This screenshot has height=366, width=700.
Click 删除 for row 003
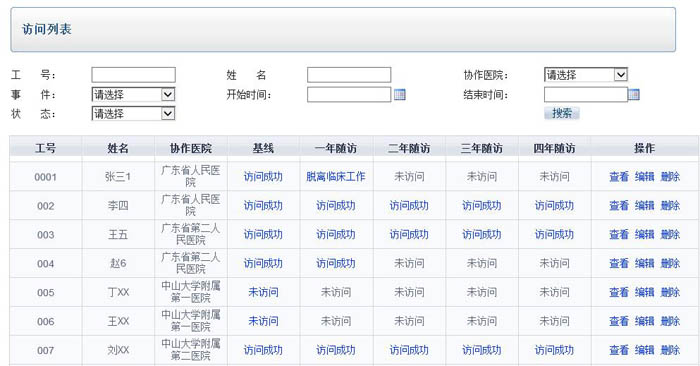670,235
